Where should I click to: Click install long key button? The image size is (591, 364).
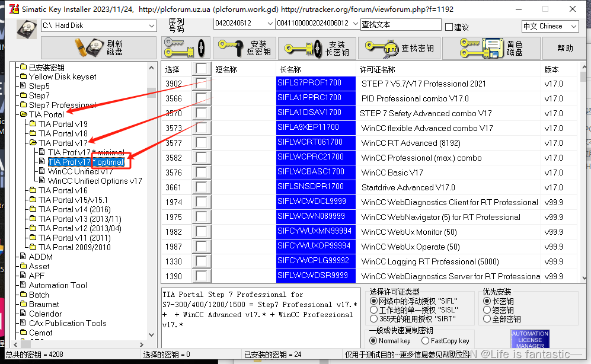click(x=317, y=48)
